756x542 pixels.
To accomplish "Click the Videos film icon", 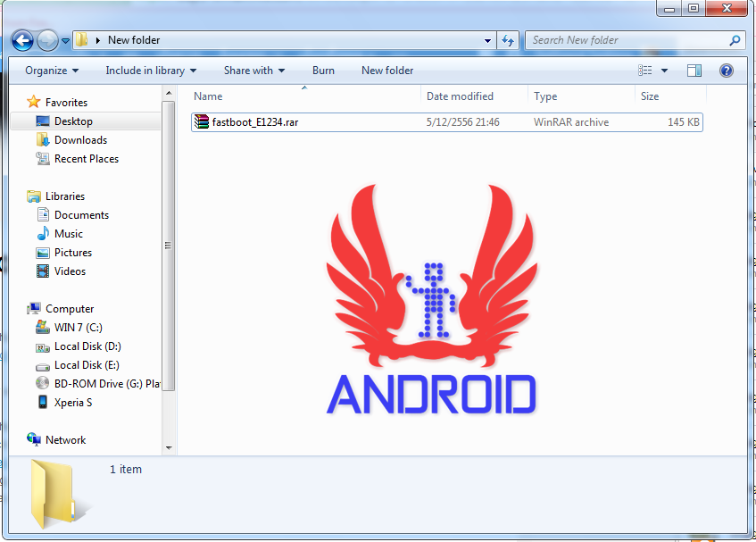I will [x=43, y=271].
